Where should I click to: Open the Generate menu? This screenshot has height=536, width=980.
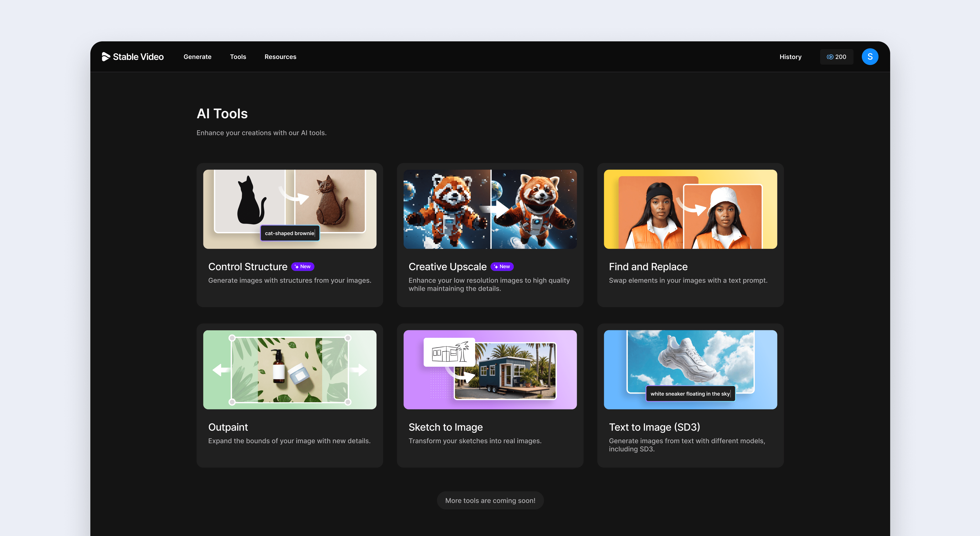coord(198,57)
